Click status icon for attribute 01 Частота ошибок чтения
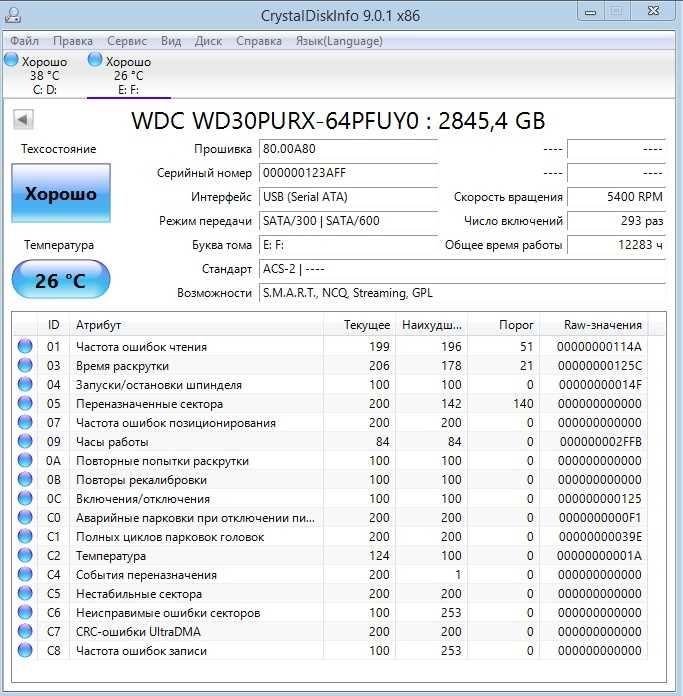Screen dimensions: 683x696 pyautogui.click(x=25, y=346)
